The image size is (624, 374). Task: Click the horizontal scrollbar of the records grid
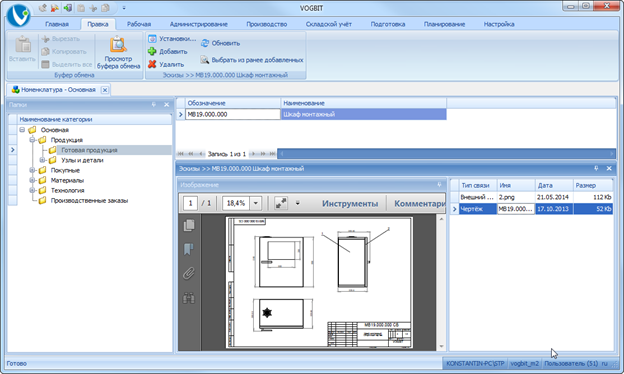[446, 154]
